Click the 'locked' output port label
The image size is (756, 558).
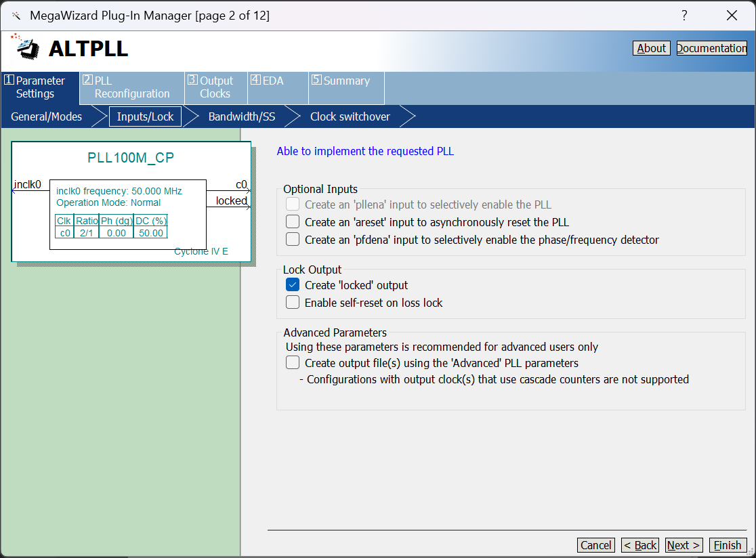232,200
